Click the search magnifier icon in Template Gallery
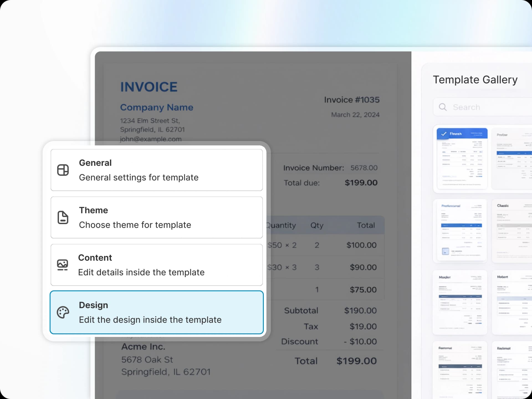This screenshot has height=399, width=532. coord(443,107)
